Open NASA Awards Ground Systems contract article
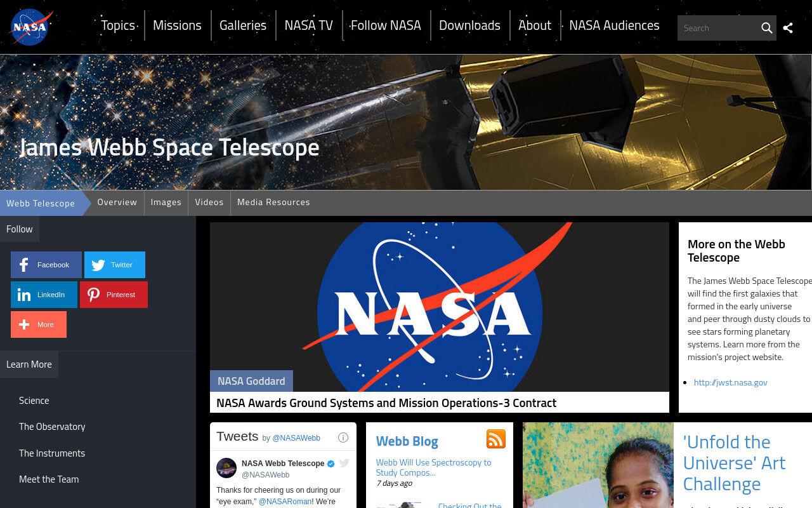812x508 pixels. point(386,403)
